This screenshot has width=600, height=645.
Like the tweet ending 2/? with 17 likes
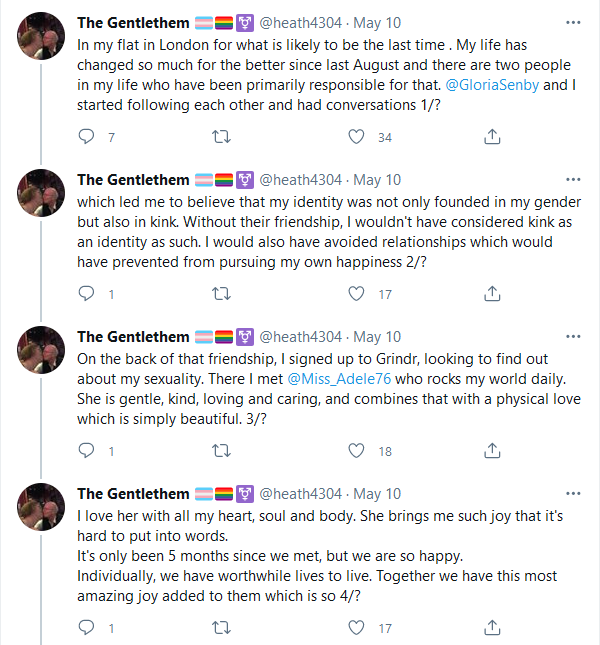tap(356, 294)
